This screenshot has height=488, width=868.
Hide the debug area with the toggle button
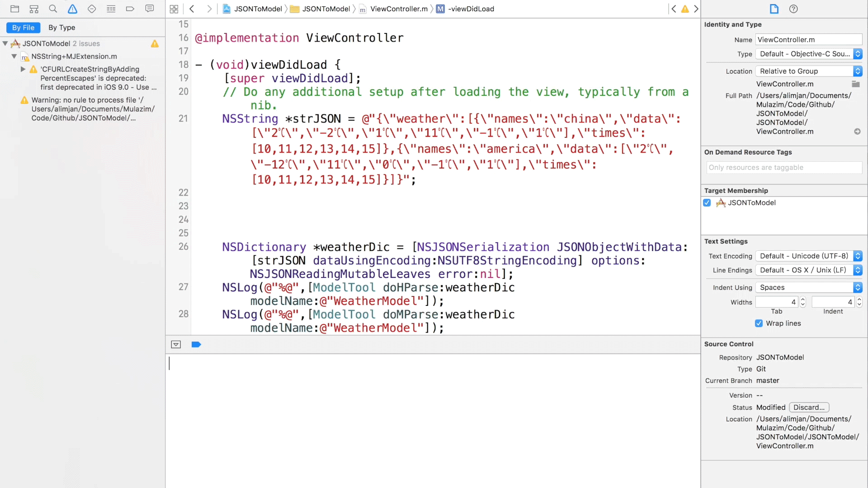[x=176, y=345]
